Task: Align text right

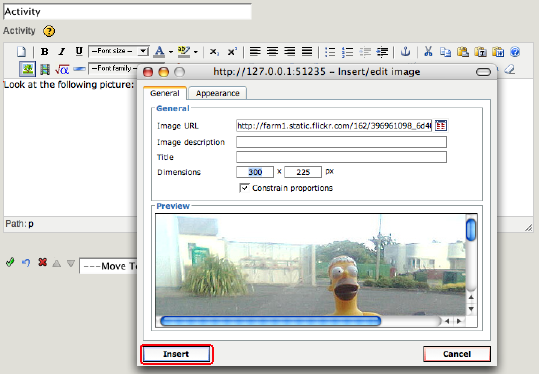Action: coord(289,52)
